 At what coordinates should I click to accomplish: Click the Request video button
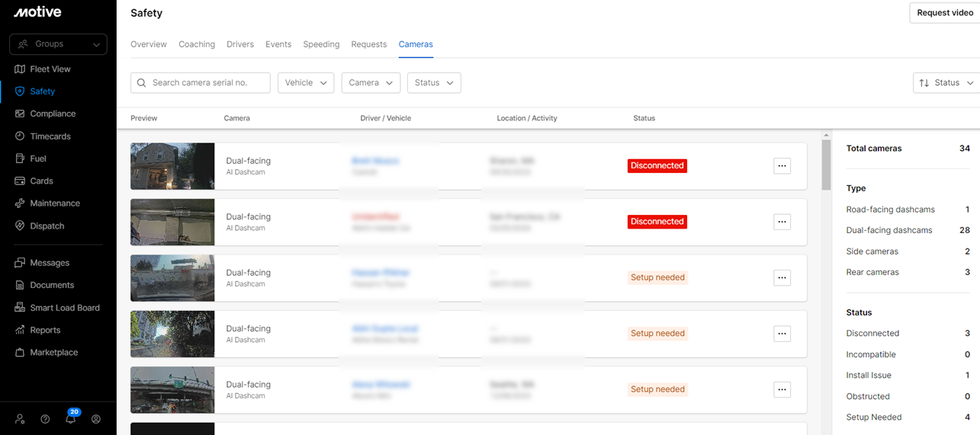[944, 13]
